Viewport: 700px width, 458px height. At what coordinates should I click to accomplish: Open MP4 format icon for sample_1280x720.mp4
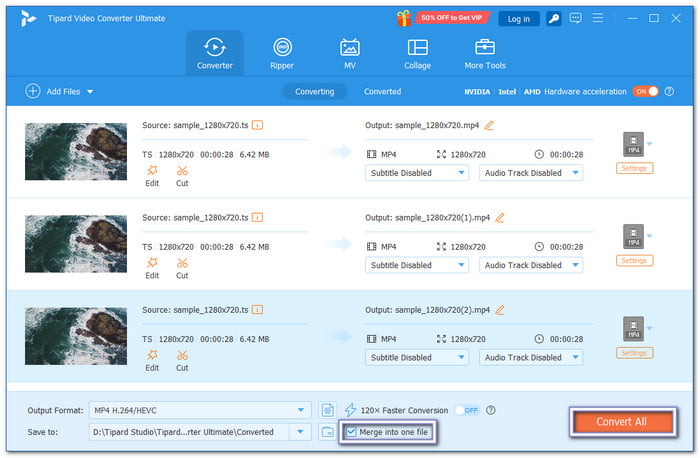(633, 144)
